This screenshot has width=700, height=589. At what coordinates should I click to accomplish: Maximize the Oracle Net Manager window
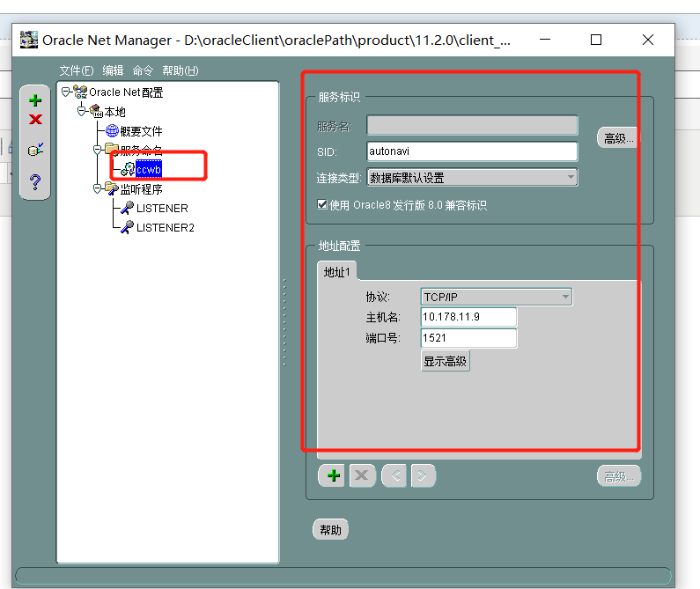click(595, 40)
